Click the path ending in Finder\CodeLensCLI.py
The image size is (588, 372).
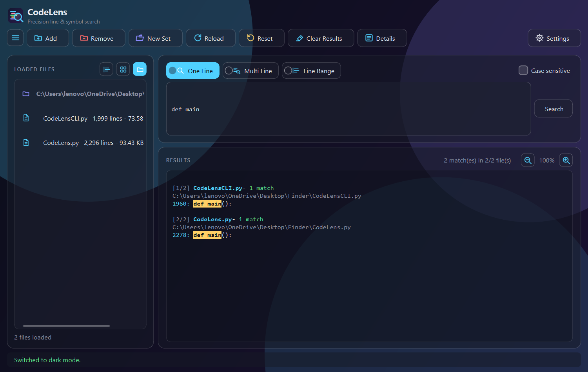(x=267, y=196)
